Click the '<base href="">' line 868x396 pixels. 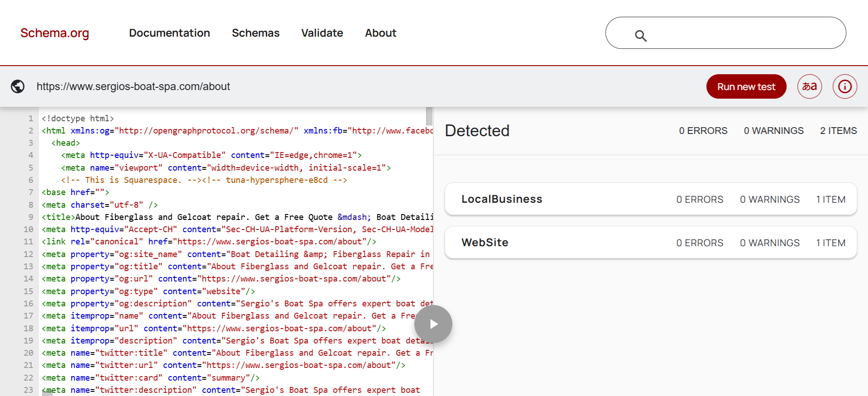point(76,192)
